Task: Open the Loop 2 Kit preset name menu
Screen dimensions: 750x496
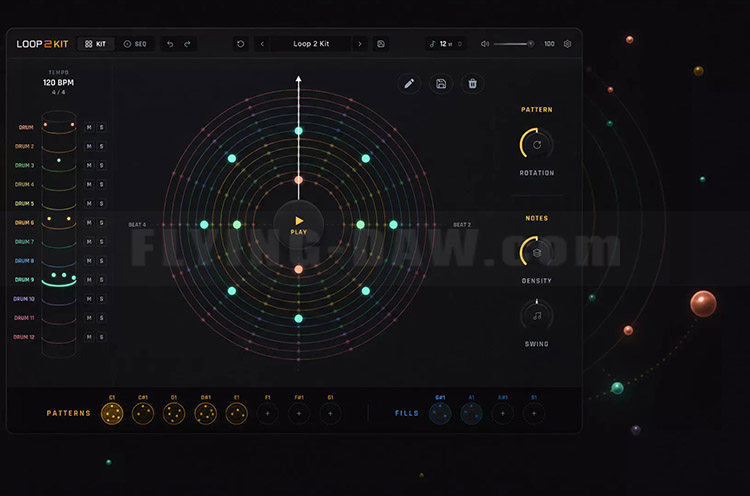Action: click(311, 44)
